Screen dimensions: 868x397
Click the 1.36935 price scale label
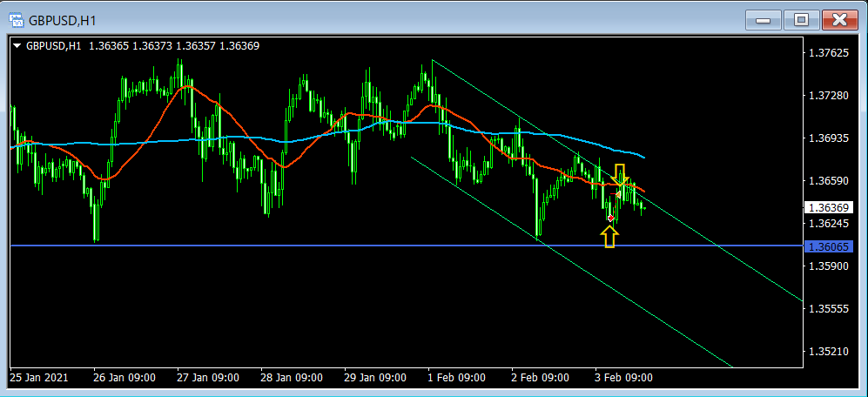pos(829,138)
